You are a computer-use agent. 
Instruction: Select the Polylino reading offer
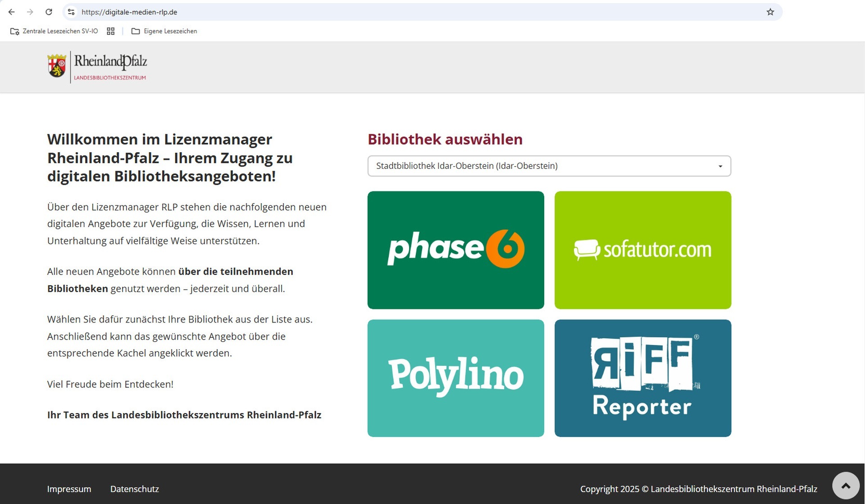[455, 378]
